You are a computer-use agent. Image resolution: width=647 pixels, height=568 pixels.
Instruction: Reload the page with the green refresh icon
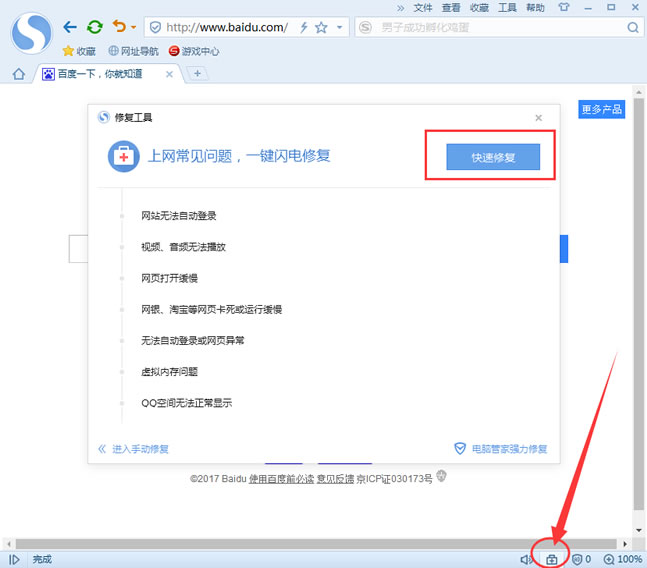click(95, 27)
